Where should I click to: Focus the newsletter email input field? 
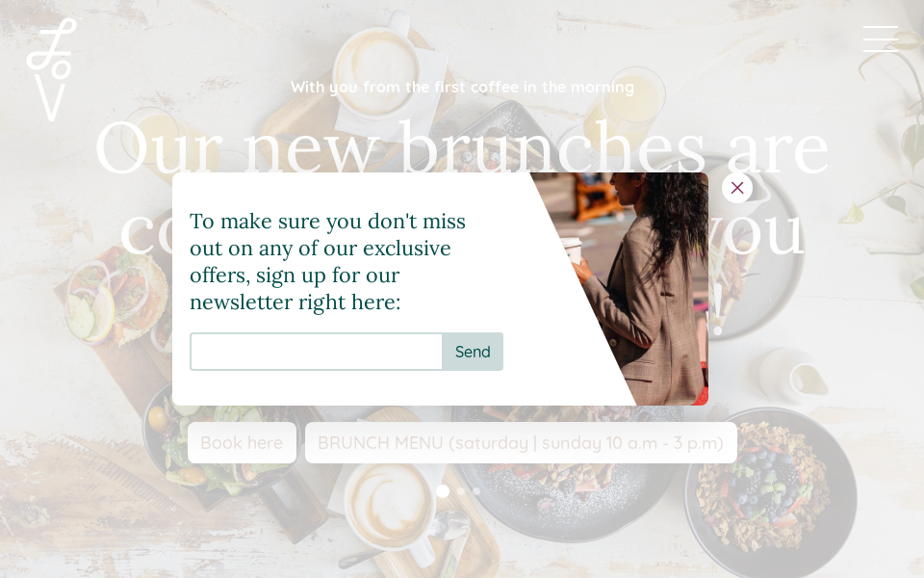[316, 352]
